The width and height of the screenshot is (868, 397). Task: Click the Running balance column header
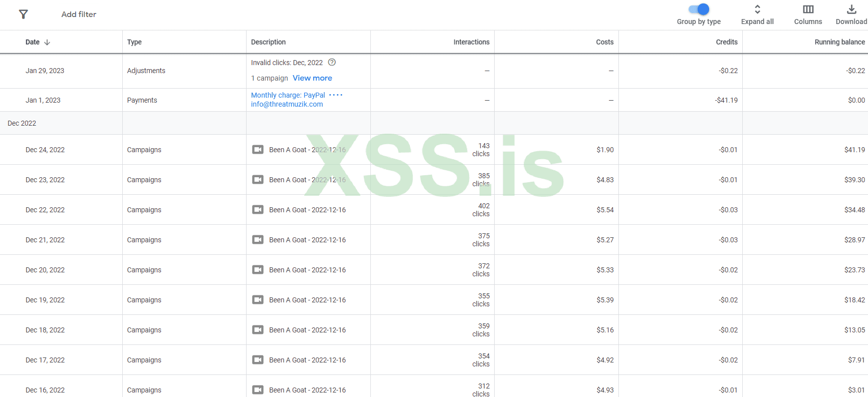pyautogui.click(x=839, y=42)
